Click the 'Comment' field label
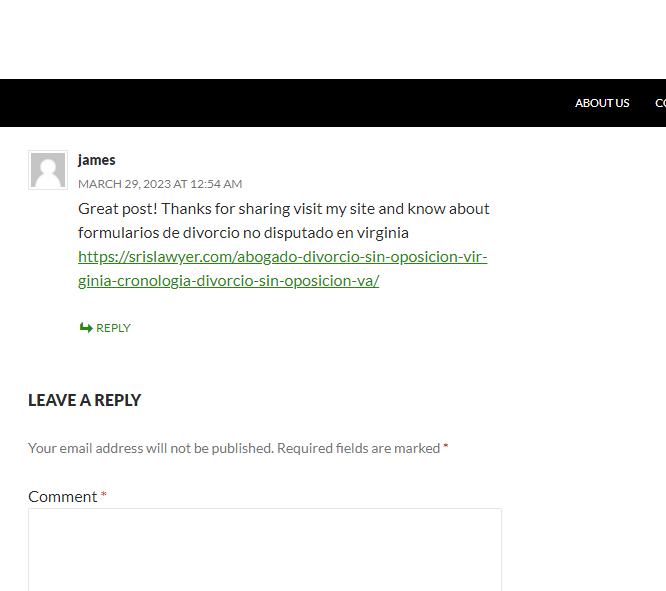This screenshot has height=591, width=666. 62,497
